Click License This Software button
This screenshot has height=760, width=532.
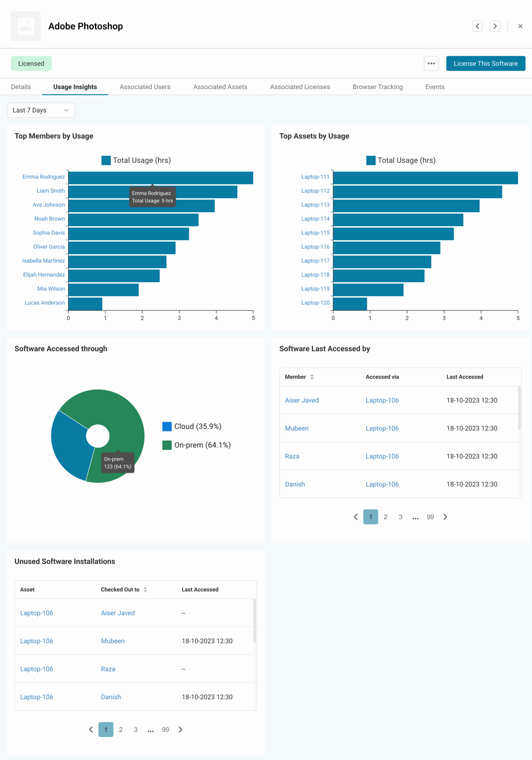click(x=485, y=64)
